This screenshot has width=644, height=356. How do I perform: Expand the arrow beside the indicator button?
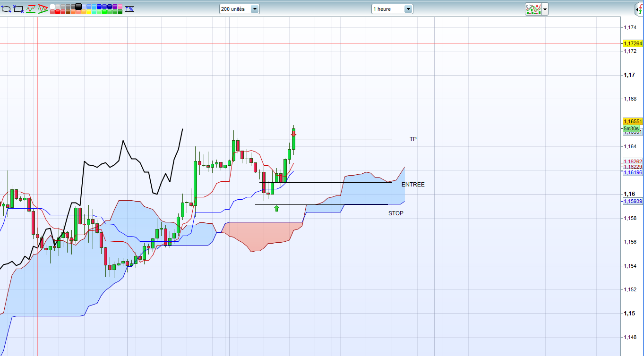(x=545, y=9)
